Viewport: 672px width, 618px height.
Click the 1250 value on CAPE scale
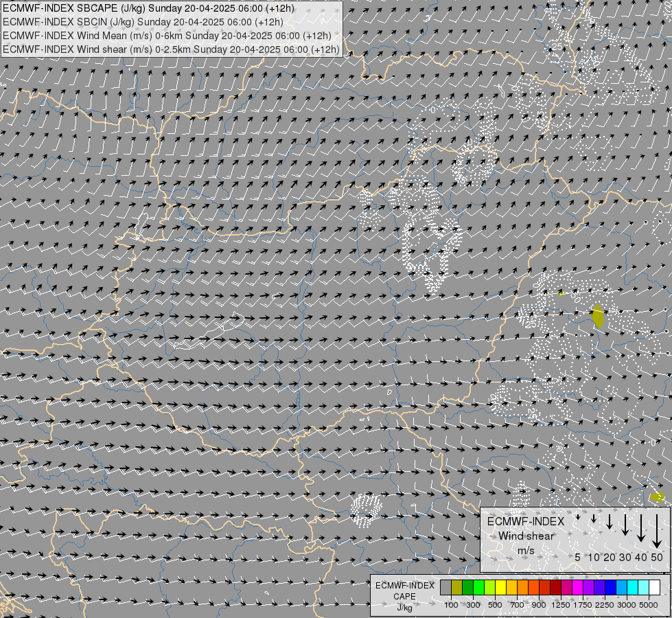[x=561, y=605]
